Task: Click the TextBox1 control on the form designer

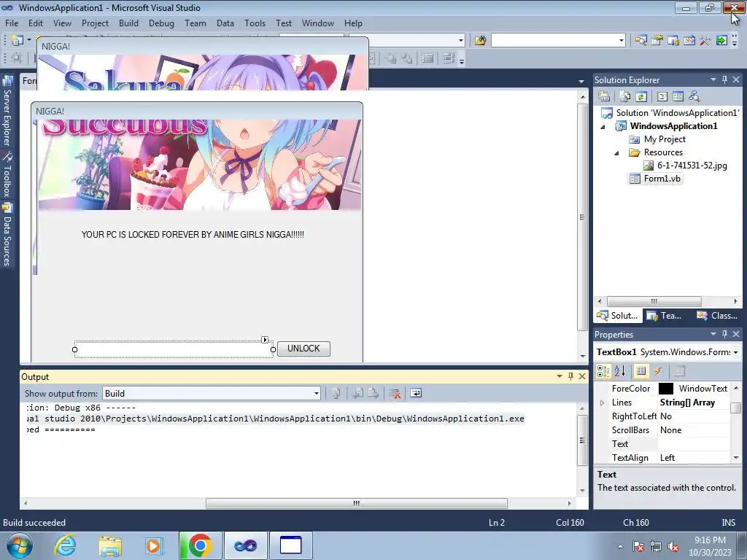Action: click(x=174, y=349)
